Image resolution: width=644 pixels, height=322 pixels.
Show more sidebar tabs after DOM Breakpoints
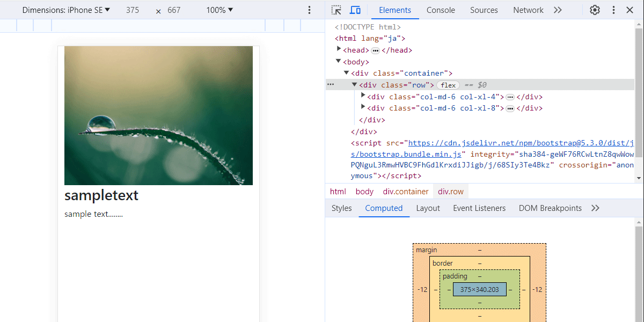pos(595,208)
